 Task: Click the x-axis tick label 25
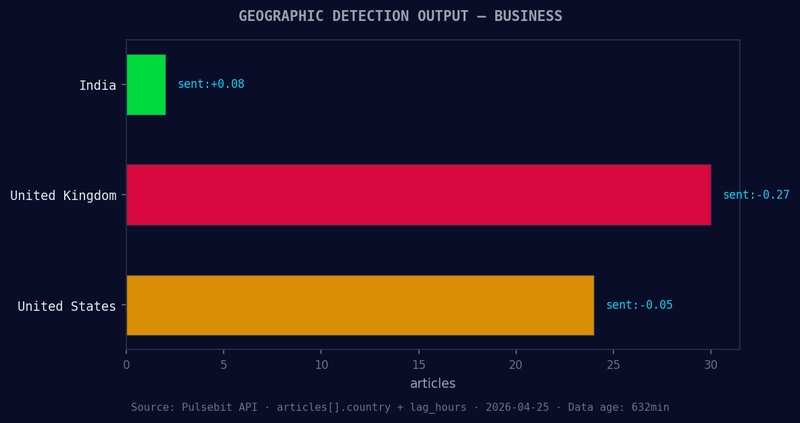click(613, 365)
